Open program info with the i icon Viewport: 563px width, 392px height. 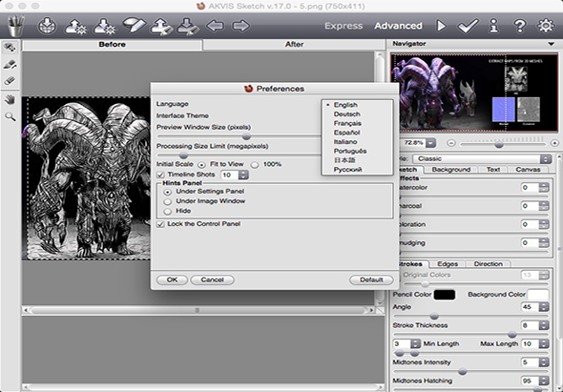[494, 26]
